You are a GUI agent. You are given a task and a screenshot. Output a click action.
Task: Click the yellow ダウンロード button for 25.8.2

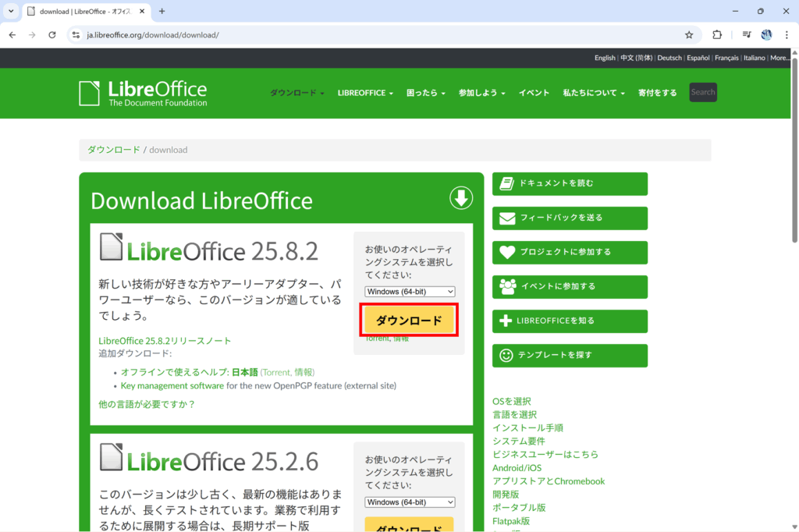[409, 321]
